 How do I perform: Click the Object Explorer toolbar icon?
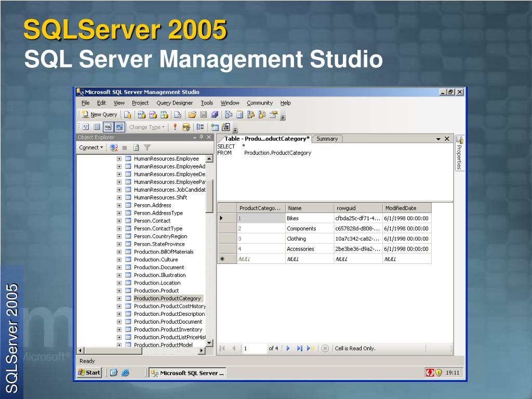pyautogui.click(x=251, y=115)
